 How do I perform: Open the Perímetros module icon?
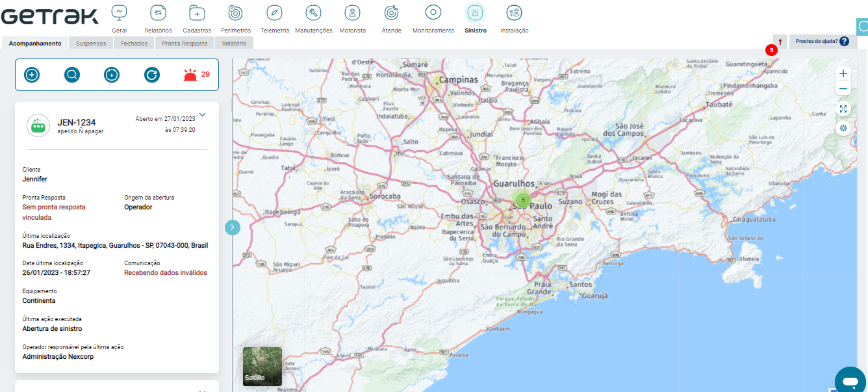tap(236, 12)
